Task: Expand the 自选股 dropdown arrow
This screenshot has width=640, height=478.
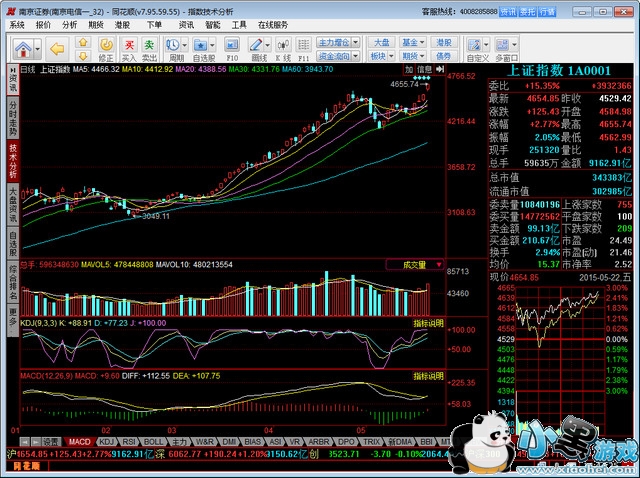Action: pyautogui.click(x=213, y=45)
